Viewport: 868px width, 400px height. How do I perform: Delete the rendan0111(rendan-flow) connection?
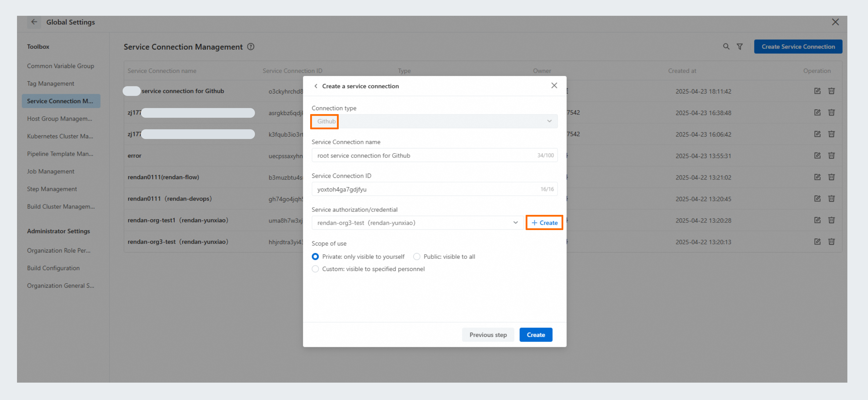pyautogui.click(x=831, y=177)
